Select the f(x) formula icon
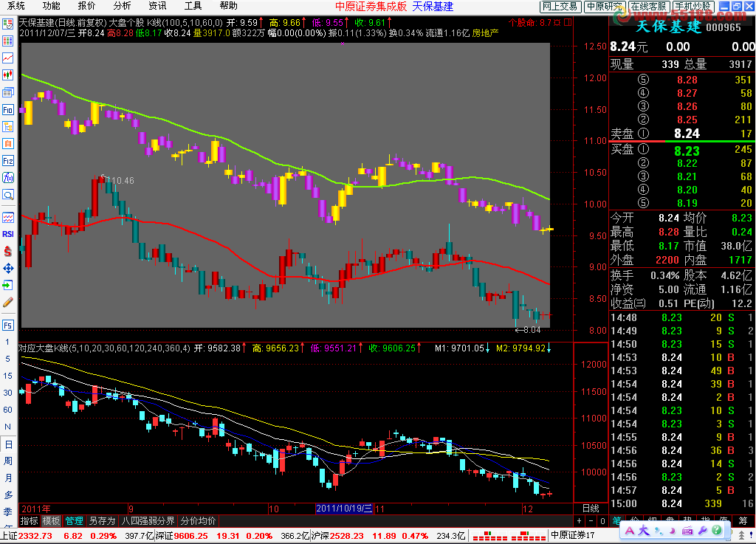Screen dimensions: 756x544 [x=7, y=178]
